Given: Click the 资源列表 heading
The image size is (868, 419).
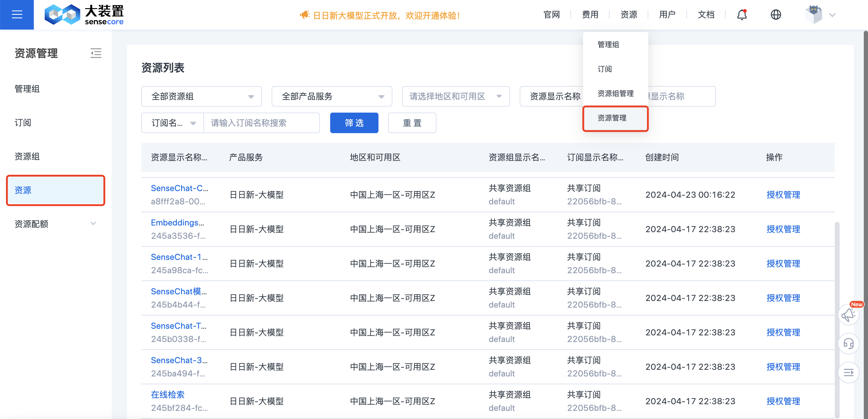Looking at the screenshot, I should (x=163, y=68).
